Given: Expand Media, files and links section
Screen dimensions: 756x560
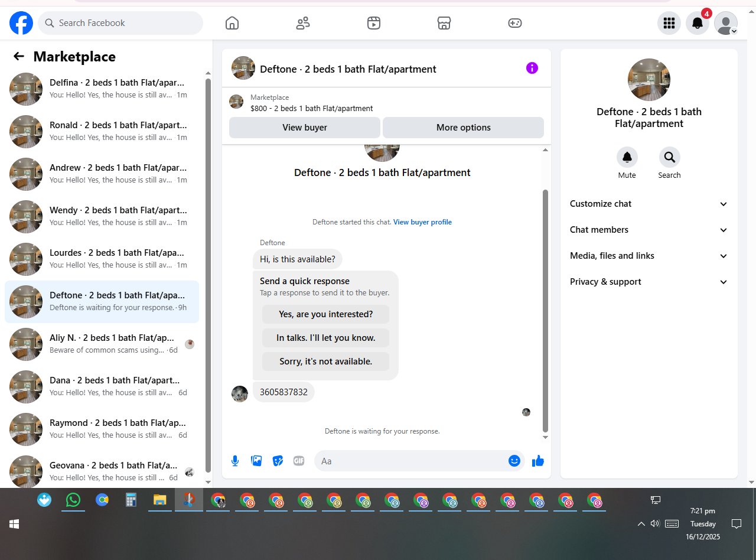Looking at the screenshot, I should pyautogui.click(x=649, y=256).
